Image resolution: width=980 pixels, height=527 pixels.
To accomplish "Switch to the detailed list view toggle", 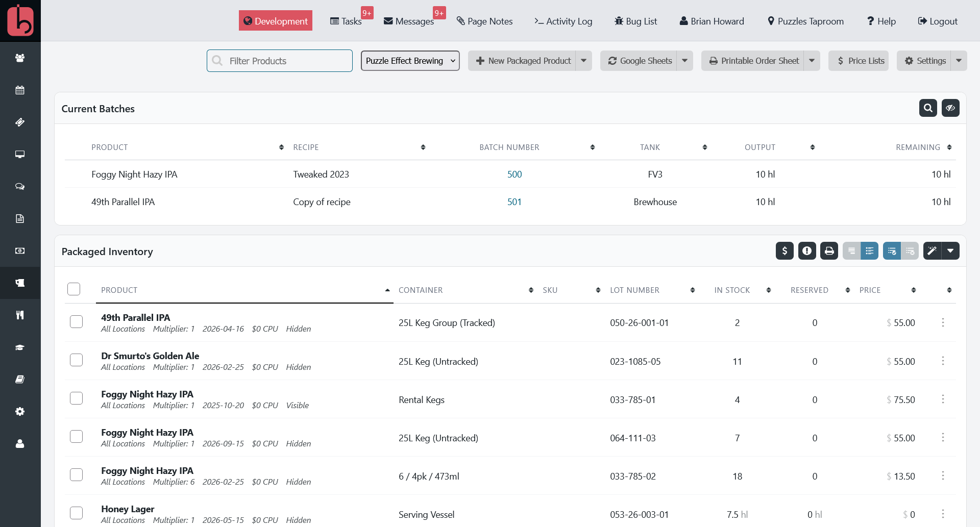I will pyautogui.click(x=869, y=250).
